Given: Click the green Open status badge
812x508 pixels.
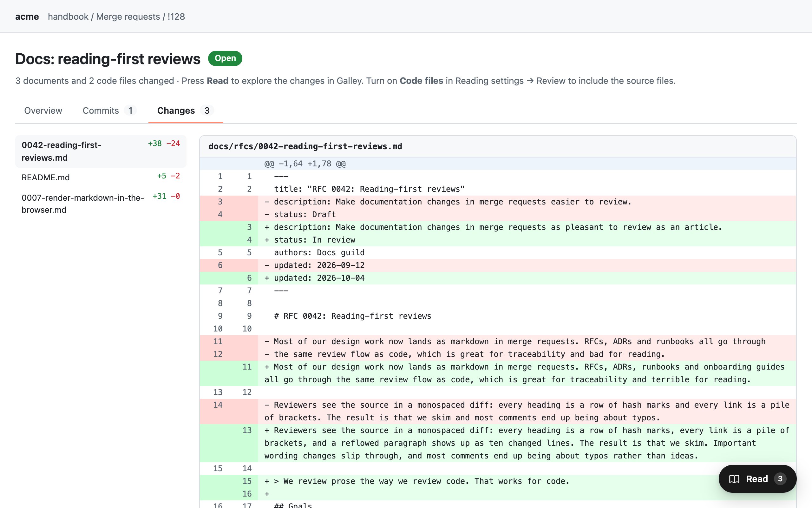Looking at the screenshot, I should [225, 58].
